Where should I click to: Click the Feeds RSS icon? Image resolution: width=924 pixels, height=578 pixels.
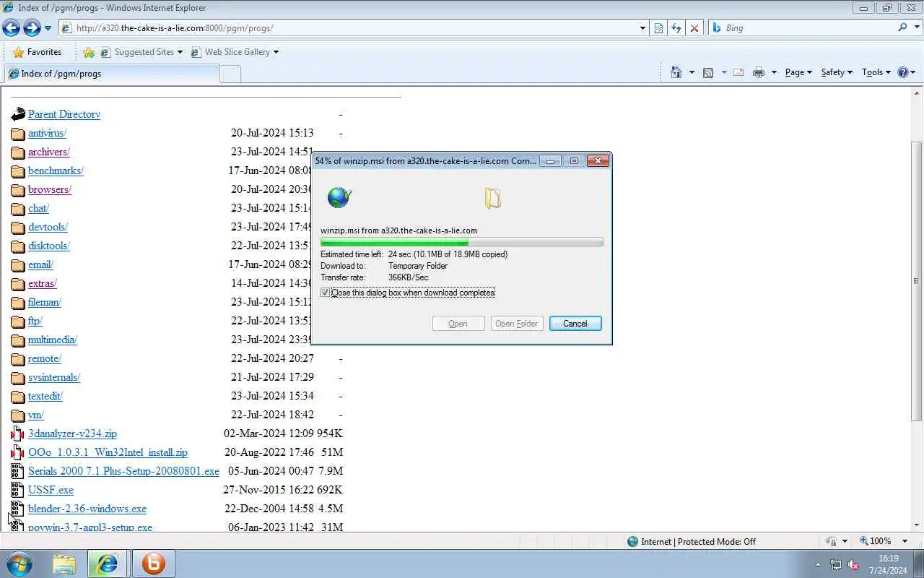pos(708,72)
